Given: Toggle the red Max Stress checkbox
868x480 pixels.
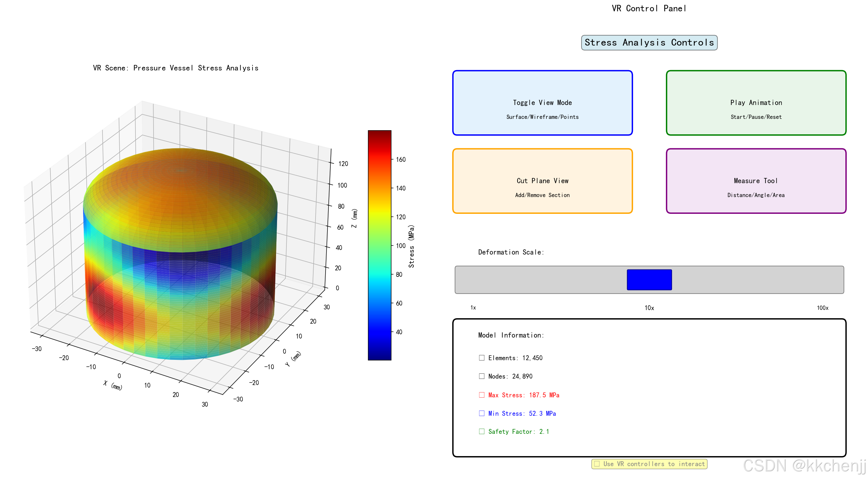Looking at the screenshot, I should pos(481,395).
